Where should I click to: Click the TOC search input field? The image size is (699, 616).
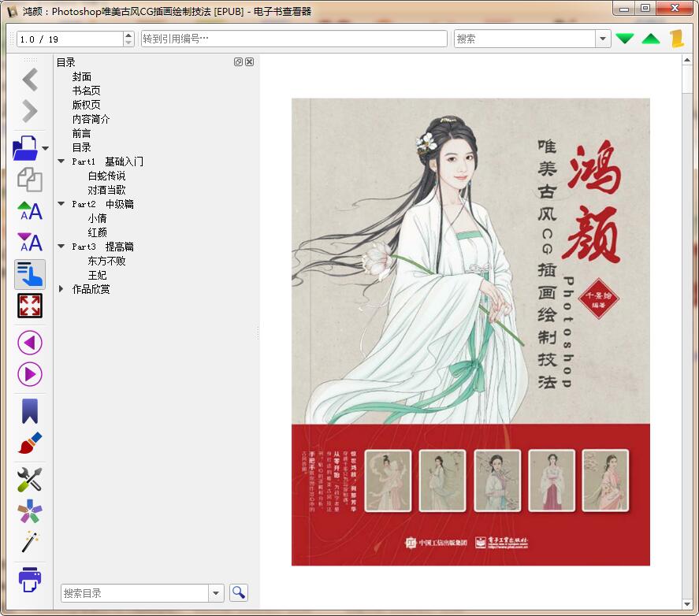tap(135, 593)
